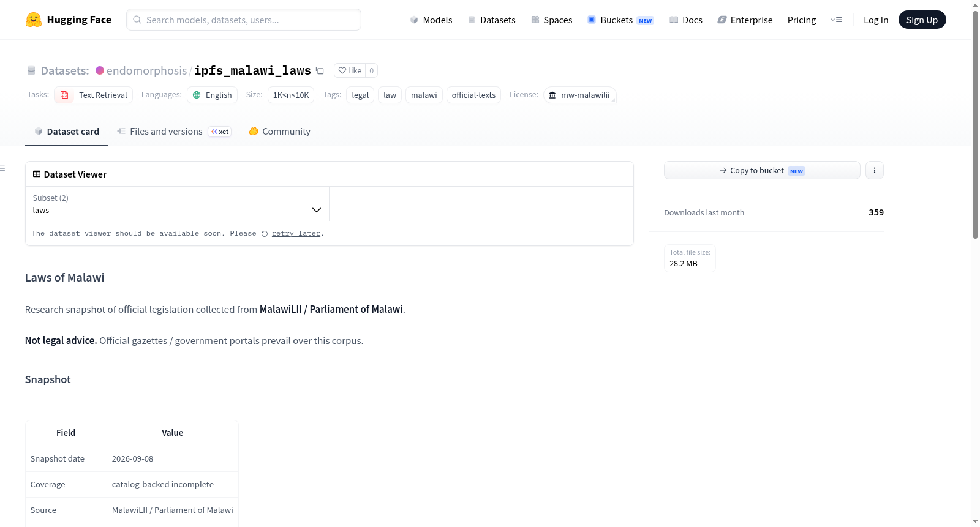Image resolution: width=980 pixels, height=527 pixels.
Task: Open Buckets in the top navigation
Action: tap(620, 20)
